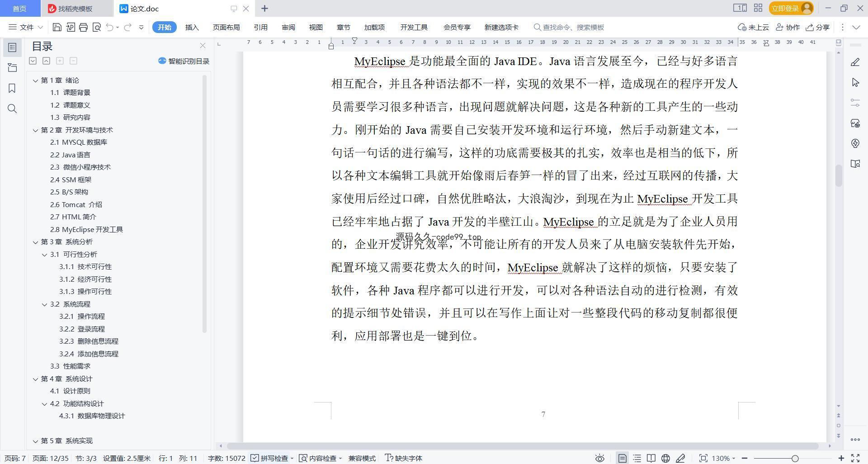The image size is (868, 464).
Task: Switch to outline view in status bar
Action: tap(637, 458)
